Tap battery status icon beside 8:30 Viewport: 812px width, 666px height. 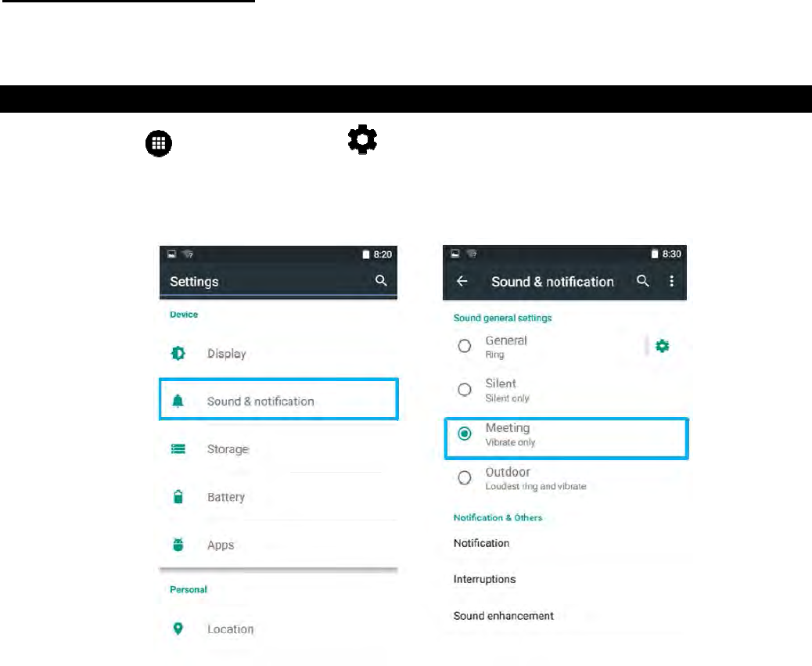(x=655, y=254)
